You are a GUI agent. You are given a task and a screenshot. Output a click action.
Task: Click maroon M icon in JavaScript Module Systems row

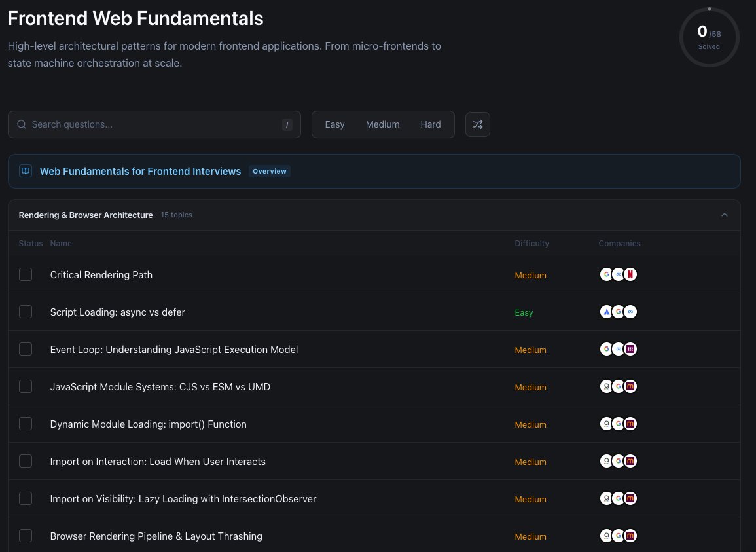630,386
